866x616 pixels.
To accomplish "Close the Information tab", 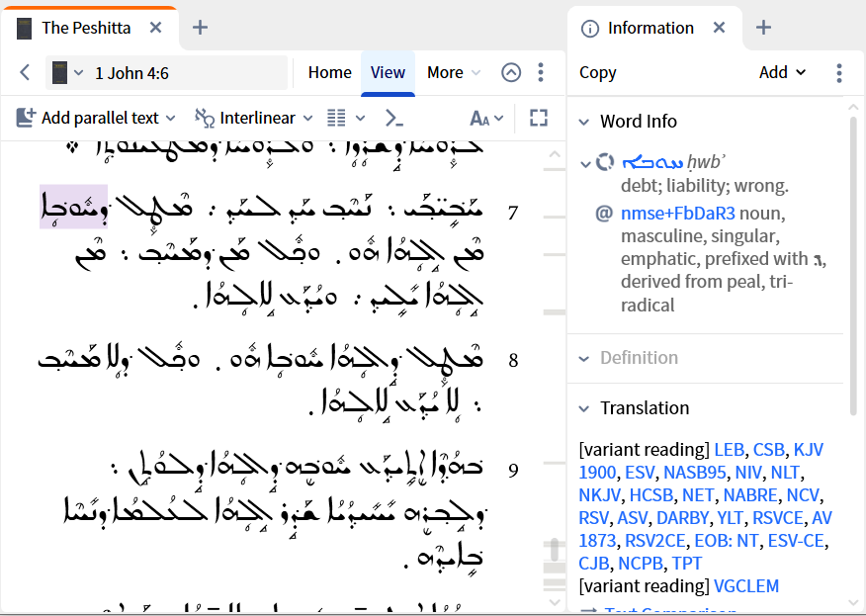I will [x=719, y=28].
